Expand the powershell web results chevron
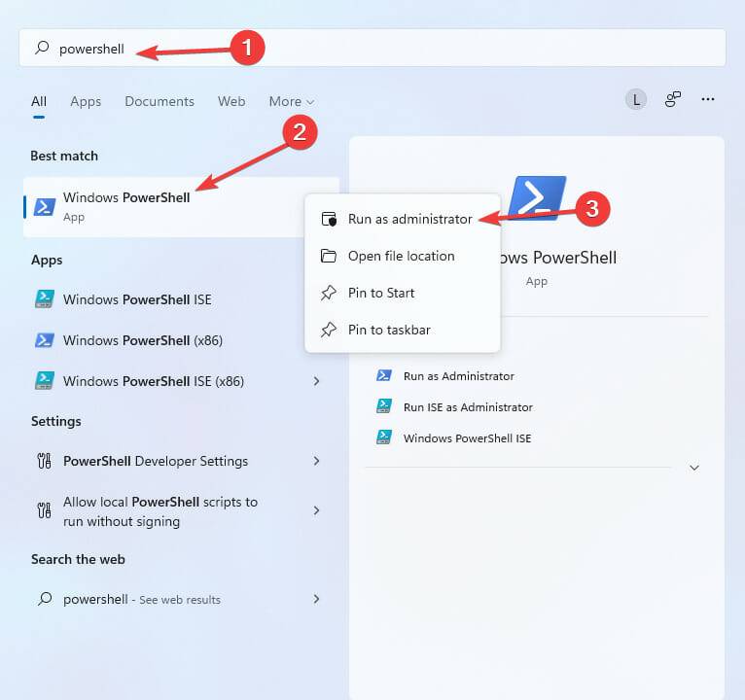Viewport: 745px width, 700px height. (x=316, y=599)
